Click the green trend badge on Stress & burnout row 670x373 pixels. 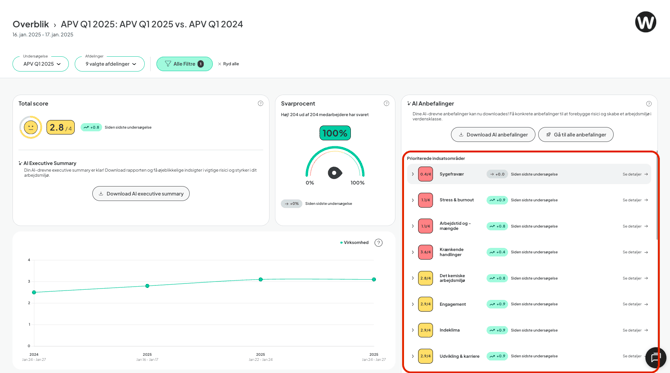pos(497,200)
